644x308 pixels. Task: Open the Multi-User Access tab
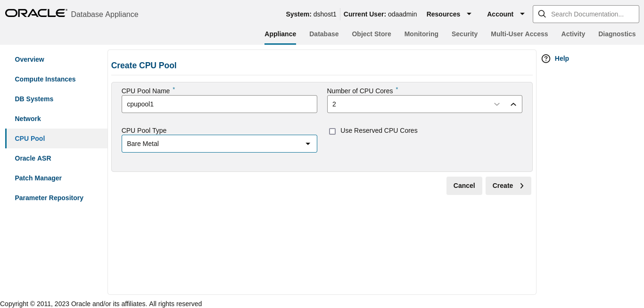pyautogui.click(x=520, y=34)
